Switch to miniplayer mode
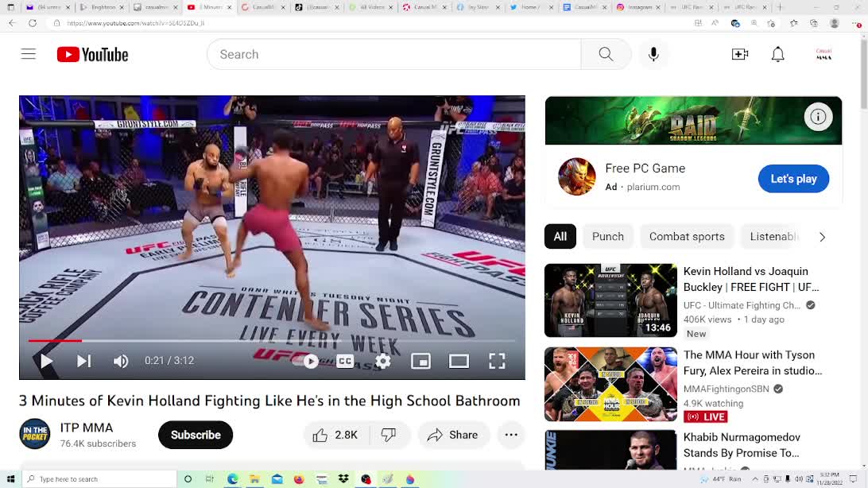868x488 pixels. (x=420, y=361)
